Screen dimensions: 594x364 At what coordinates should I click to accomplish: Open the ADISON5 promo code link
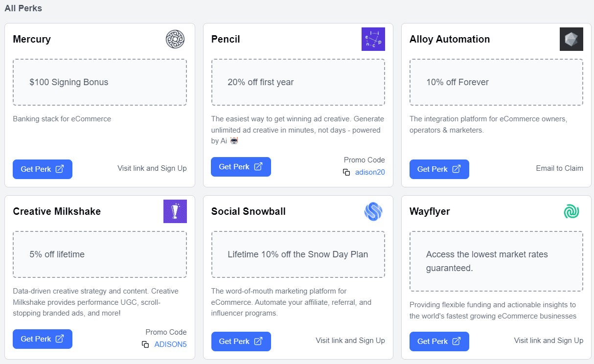170,344
